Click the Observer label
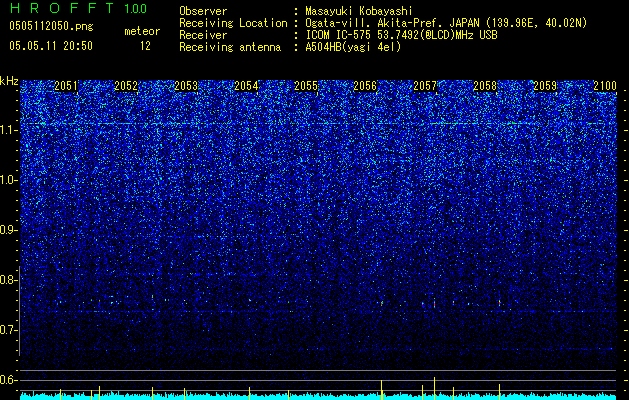The image size is (629, 400). pos(203,11)
